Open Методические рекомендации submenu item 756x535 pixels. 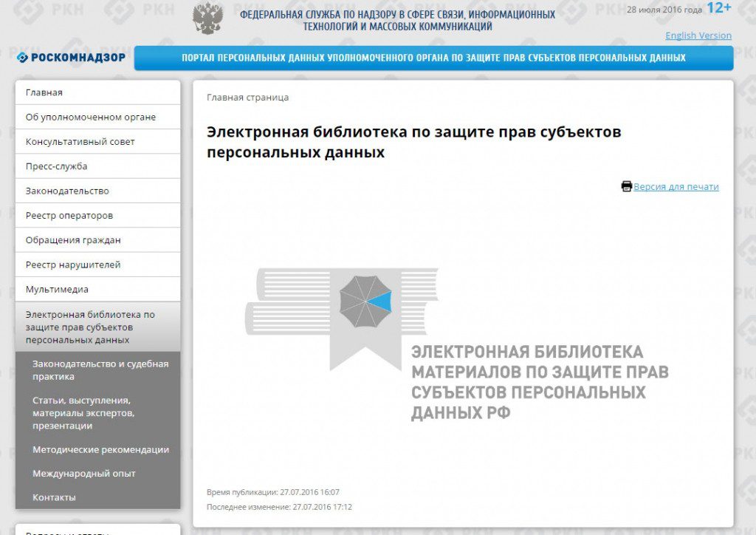tap(100, 449)
